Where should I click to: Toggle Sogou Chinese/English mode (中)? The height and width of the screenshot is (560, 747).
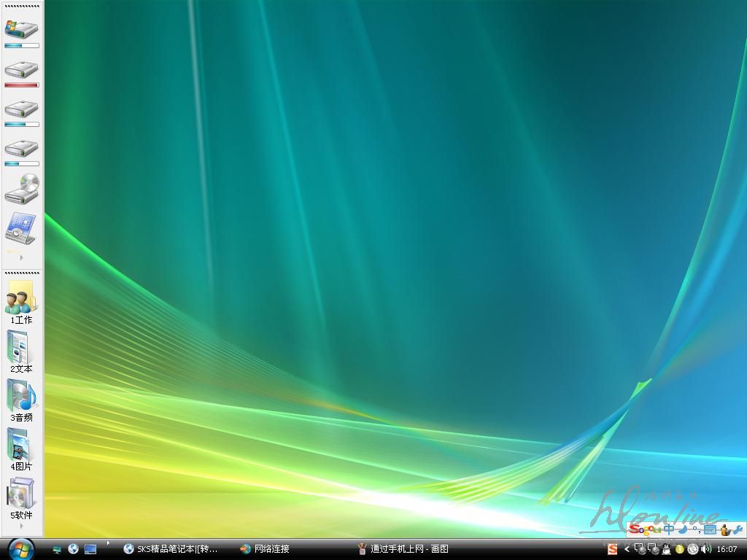pyautogui.click(x=669, y=529)
